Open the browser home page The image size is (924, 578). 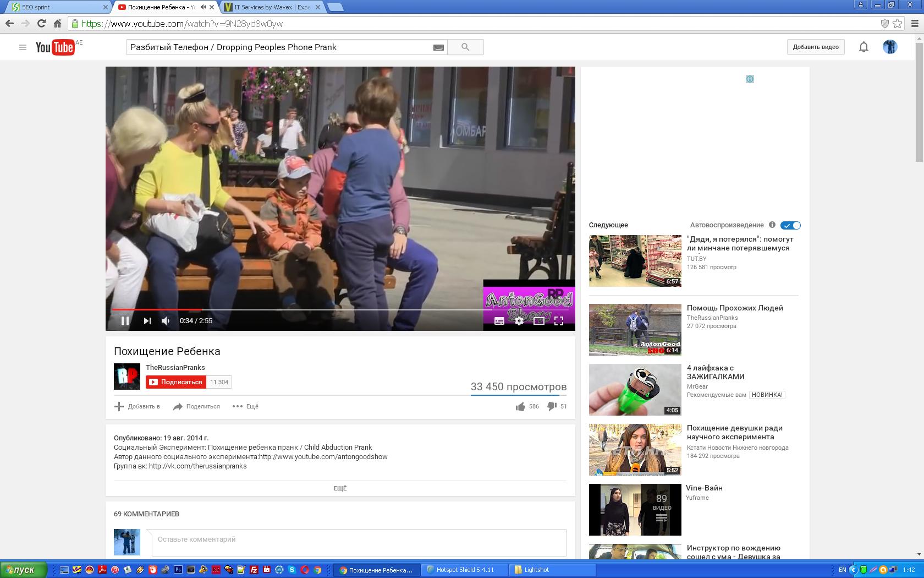tap(57, 24)
